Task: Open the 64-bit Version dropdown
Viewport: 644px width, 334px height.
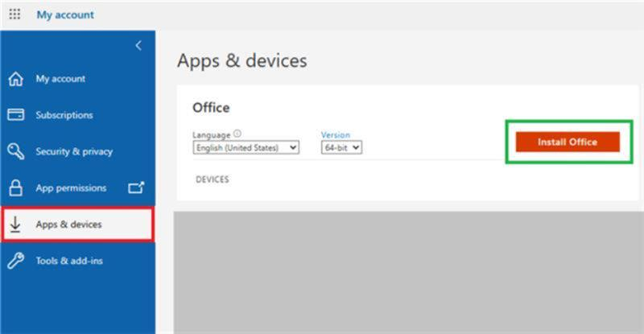Action: click(x=341, y=147)
